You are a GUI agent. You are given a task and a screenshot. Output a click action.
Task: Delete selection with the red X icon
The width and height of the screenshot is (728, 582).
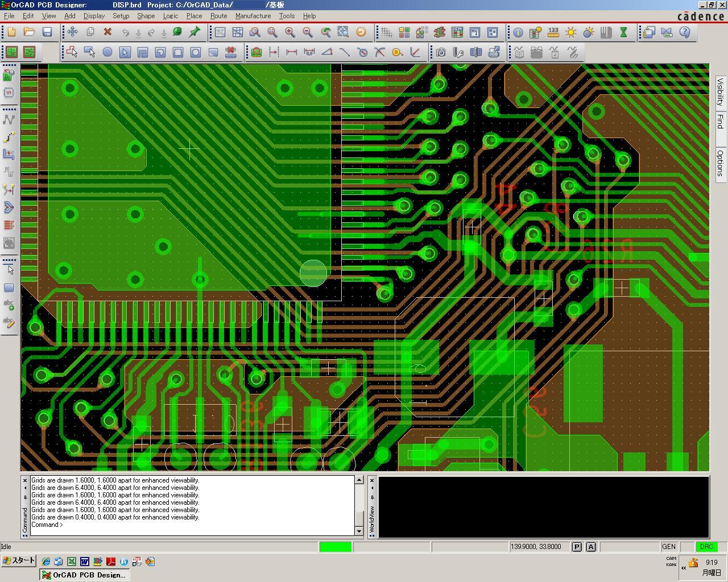(x=107, y=32)
